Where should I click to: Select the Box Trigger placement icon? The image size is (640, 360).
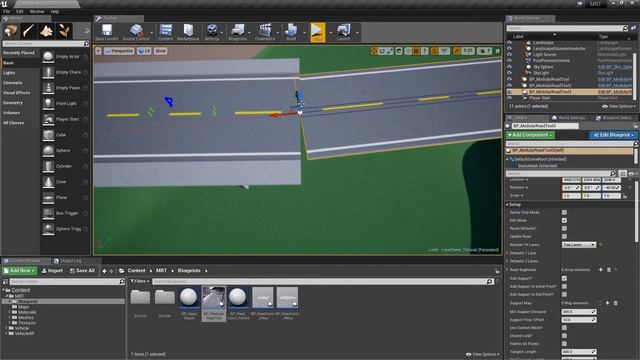tap(48, 213)
